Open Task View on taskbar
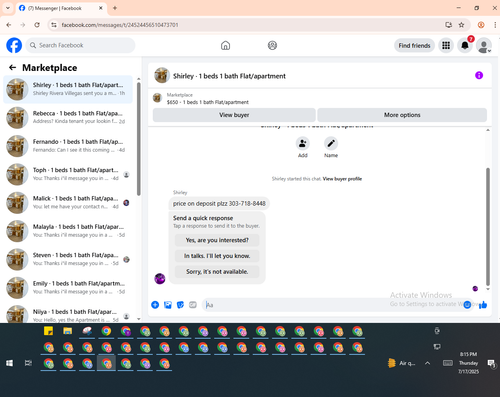Screen dimensions: 500x397 click(29, 363)
